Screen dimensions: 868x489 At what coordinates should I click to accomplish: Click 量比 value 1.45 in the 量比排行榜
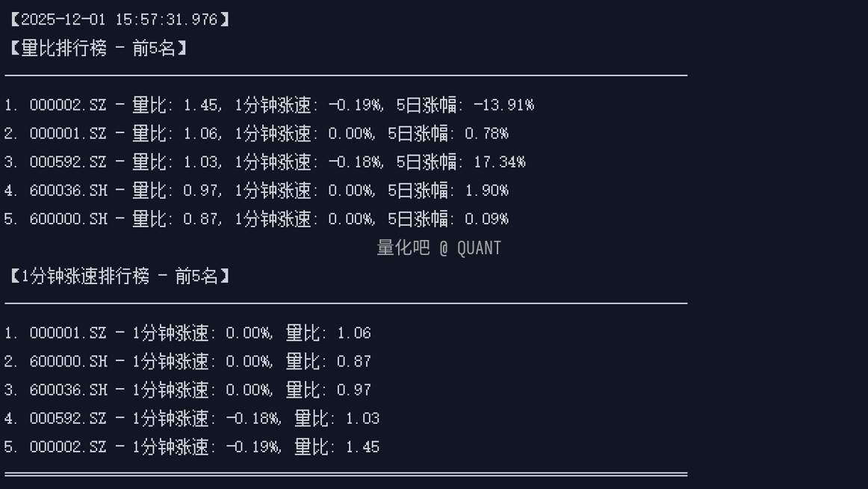(x=200, y=105)
